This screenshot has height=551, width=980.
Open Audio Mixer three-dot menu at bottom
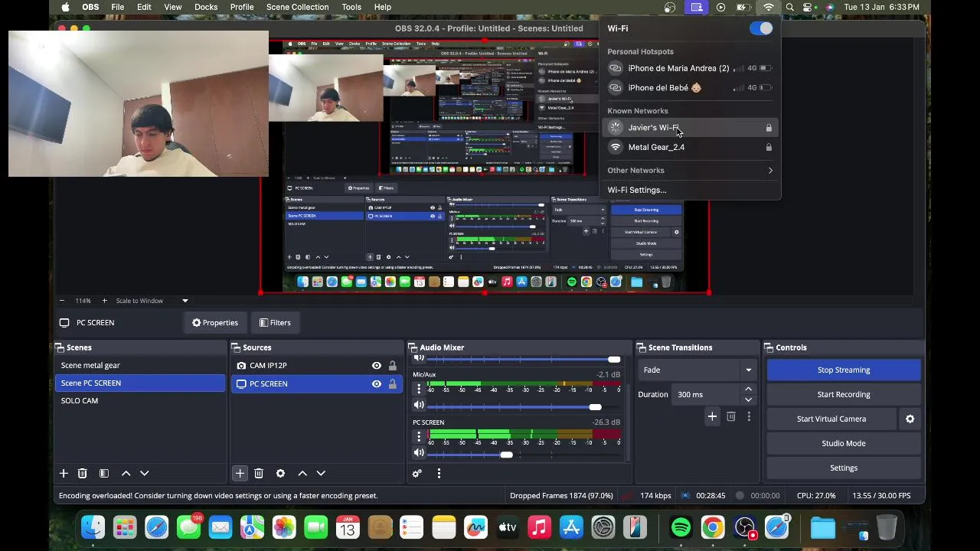439,474
